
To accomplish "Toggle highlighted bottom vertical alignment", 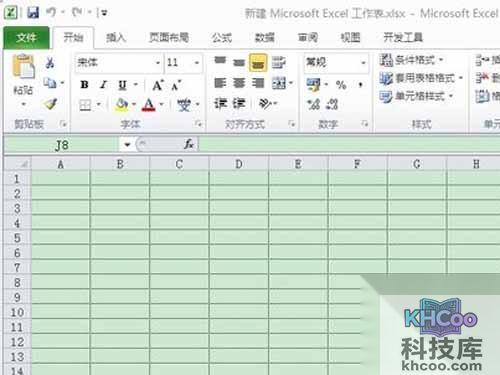I will (x=258, y=62).
